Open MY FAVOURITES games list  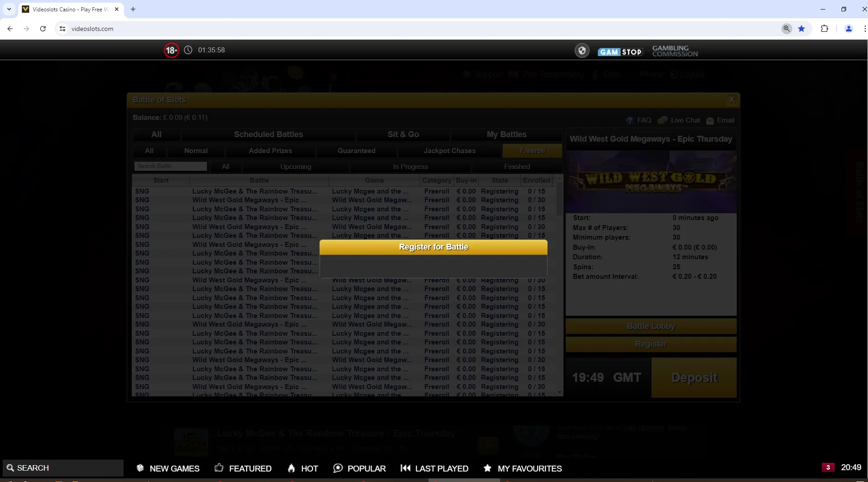(x=522, y=468)
